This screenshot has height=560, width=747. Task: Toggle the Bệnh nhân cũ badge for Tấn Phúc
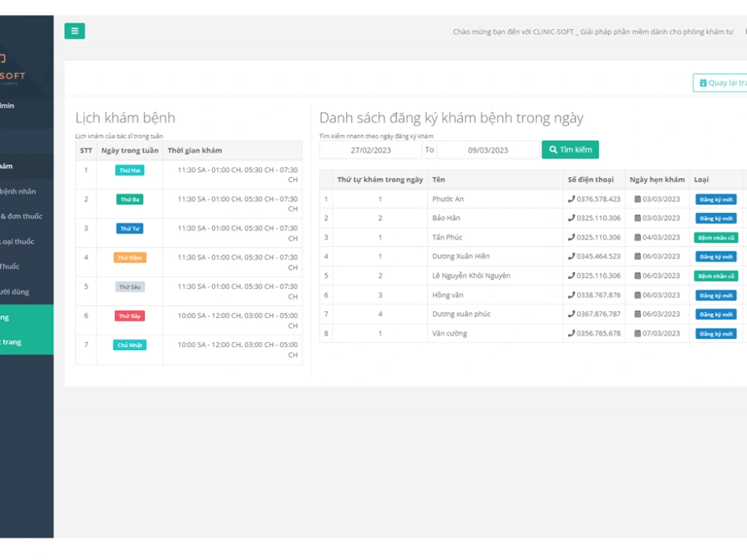pyautogui.click(x=717, y=237)
